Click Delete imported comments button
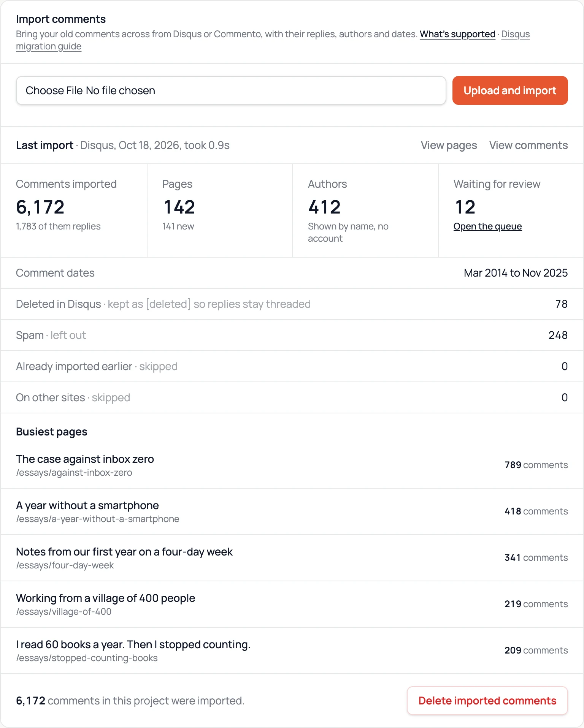This screenshot has height=728, width=584. coord(487,701)
